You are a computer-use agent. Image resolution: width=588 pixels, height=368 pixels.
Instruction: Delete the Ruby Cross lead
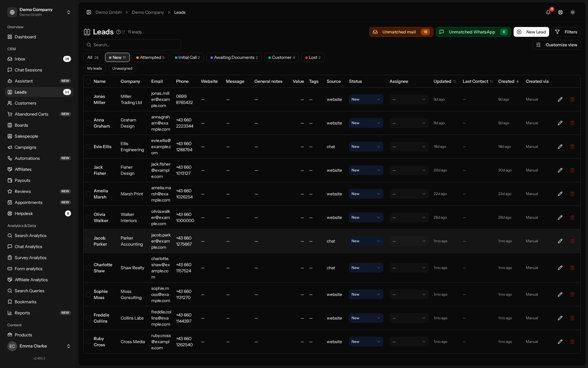pyautogui.click(x=572, y=342)
